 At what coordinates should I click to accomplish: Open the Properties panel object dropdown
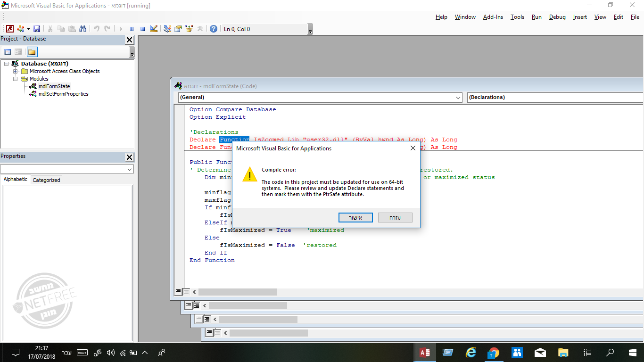coord(130,169)
